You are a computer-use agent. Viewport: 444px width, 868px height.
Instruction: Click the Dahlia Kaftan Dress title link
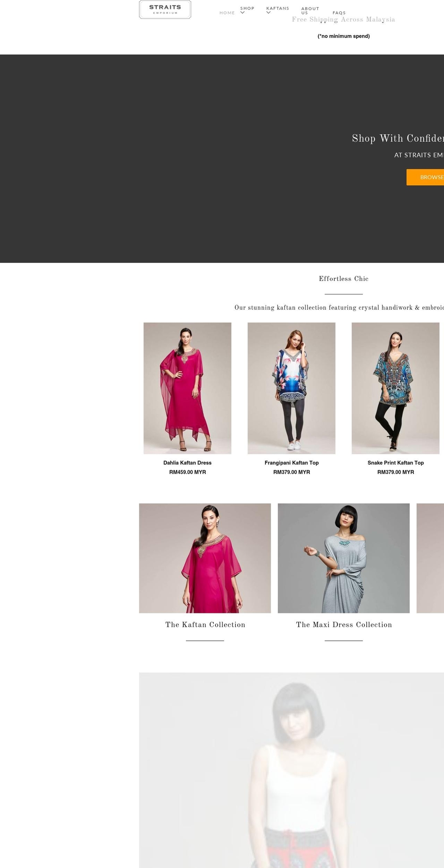187,463
